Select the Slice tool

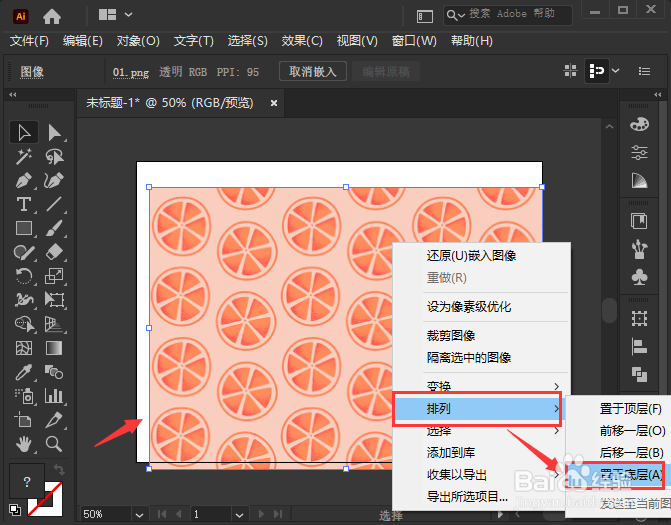54,420
